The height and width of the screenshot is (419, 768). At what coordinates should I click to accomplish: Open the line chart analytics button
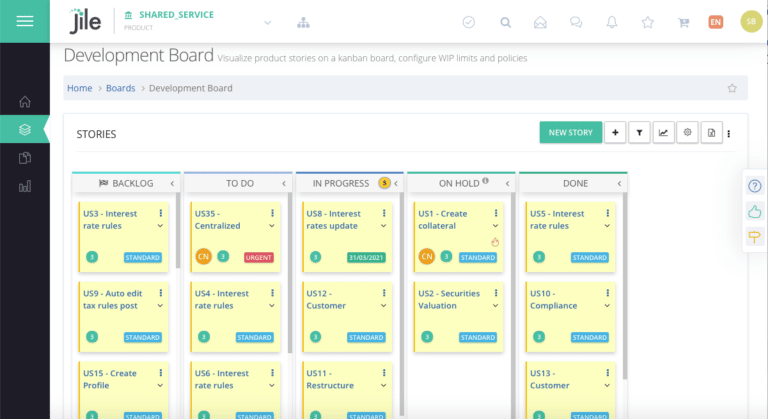663,133
